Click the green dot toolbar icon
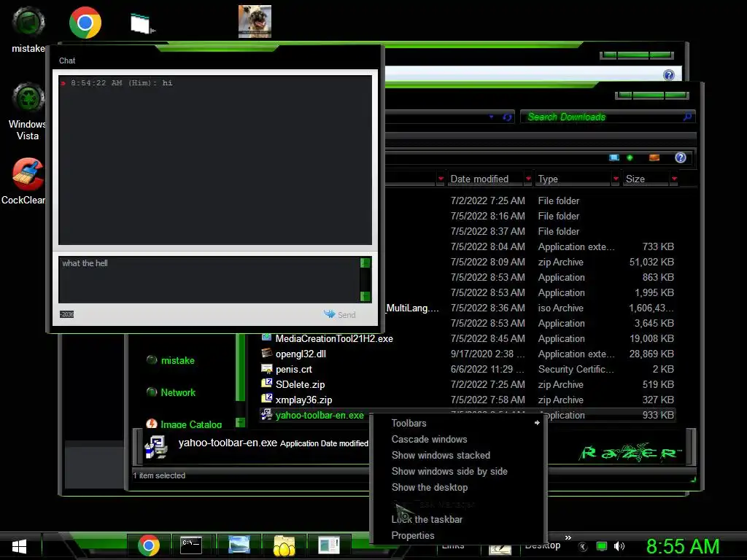This screenshot has width=747, height=560. pyautogui.click(x=630, y=157)
